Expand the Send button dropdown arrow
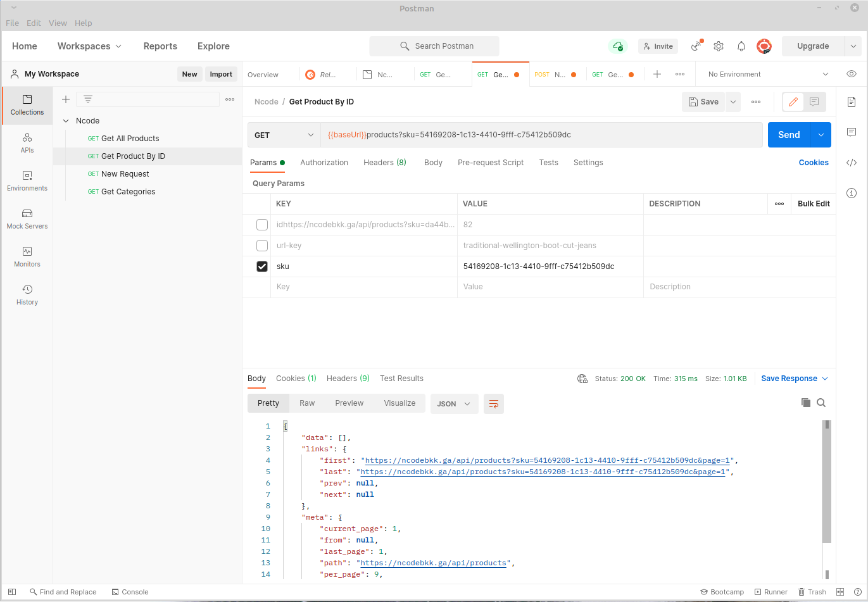This screenshot has height=602, width=868. tap(821, 135)
